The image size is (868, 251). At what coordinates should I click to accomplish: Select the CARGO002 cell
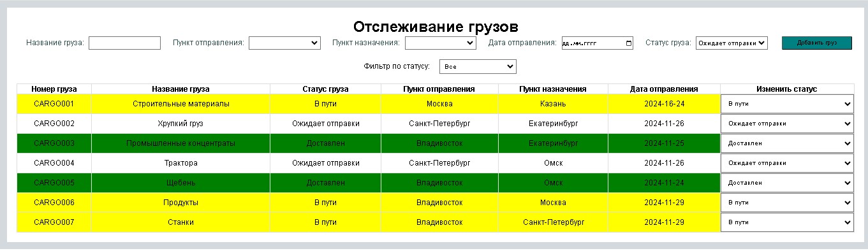54,124
